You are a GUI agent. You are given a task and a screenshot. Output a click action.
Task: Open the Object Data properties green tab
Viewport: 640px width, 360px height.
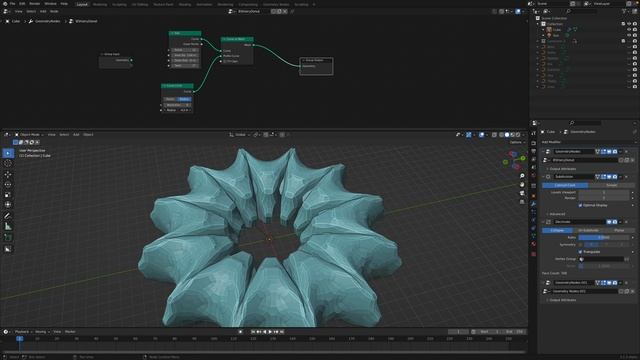pos(533,236)
